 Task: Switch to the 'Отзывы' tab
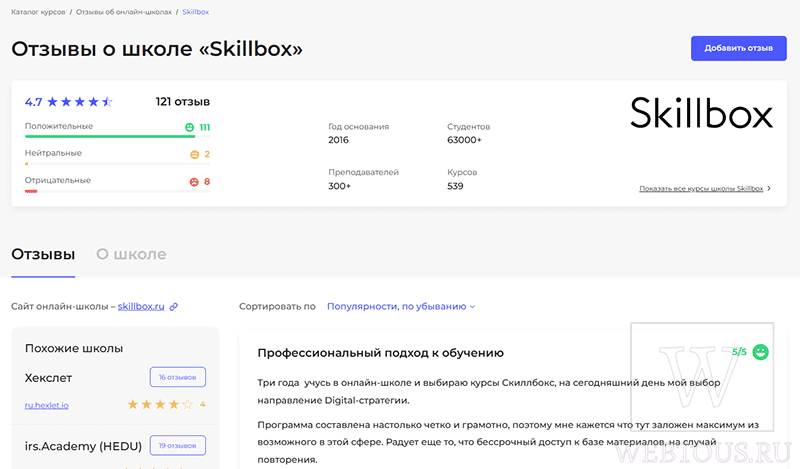tap(43, 254)
